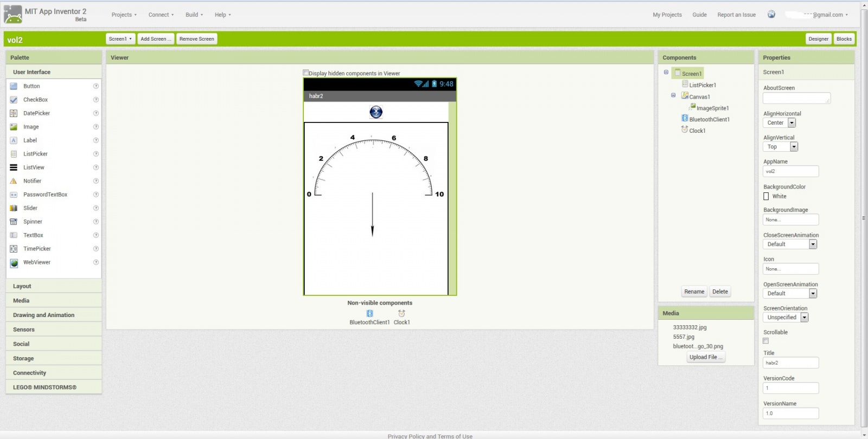This screenshot has height=439, width=868.
Task: Click the Add Screen button
Action: pos(156,39)
